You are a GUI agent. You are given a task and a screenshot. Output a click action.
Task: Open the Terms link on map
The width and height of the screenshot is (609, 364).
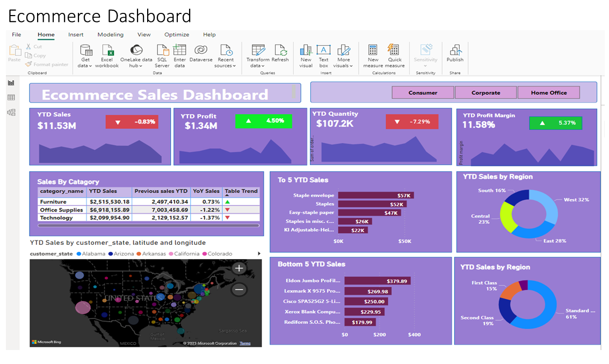tap(245, 343)
